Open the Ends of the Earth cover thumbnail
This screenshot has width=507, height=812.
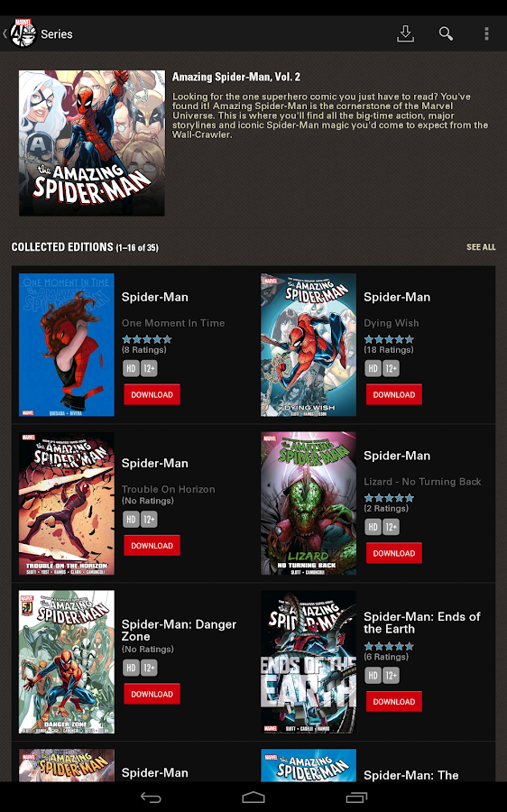[309, 662]
